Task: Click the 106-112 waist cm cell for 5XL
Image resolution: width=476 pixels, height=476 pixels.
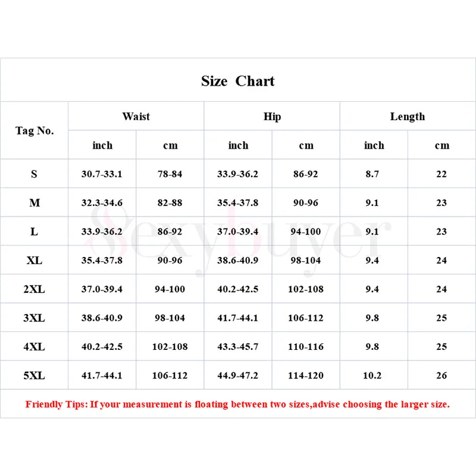Action: (170, 375)
